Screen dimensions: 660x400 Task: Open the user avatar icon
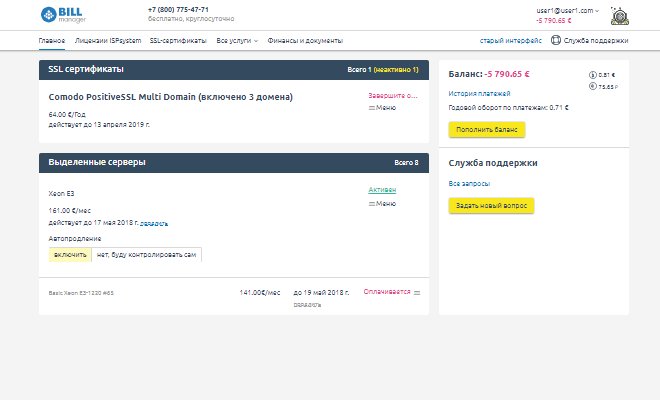620,16
